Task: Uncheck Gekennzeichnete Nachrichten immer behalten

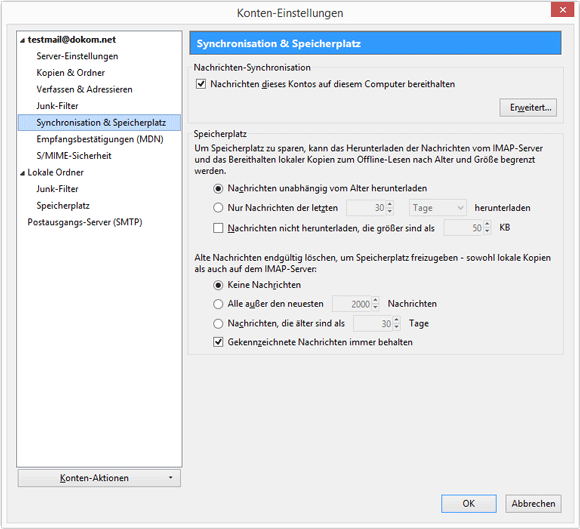Action: 218,342
